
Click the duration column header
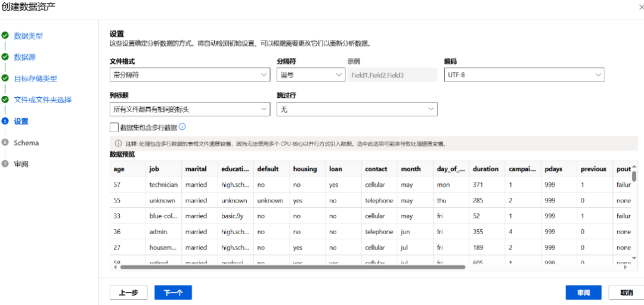(487, 169)
